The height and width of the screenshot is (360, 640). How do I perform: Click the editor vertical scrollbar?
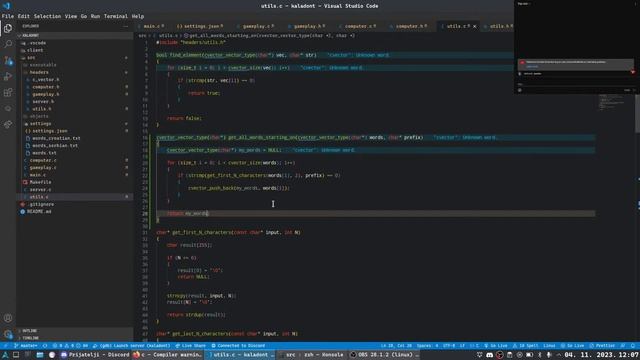[x=638, y=113]
